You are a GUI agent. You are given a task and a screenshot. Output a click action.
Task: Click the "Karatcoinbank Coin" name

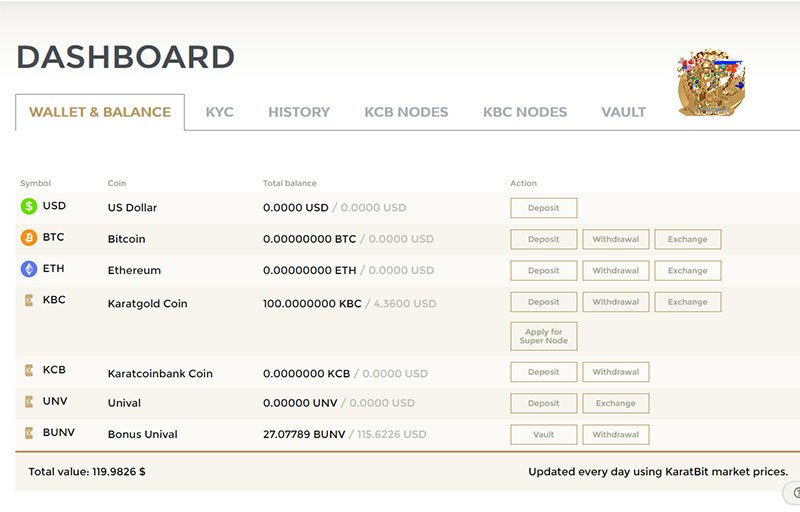160,373
